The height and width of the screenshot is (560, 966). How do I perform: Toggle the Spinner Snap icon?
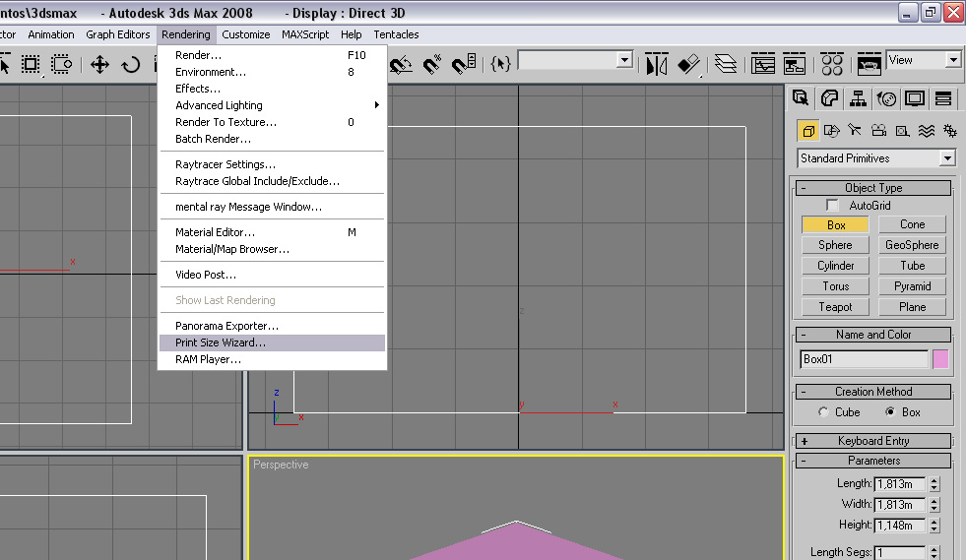pyautogui.click(x=464, y=64)
